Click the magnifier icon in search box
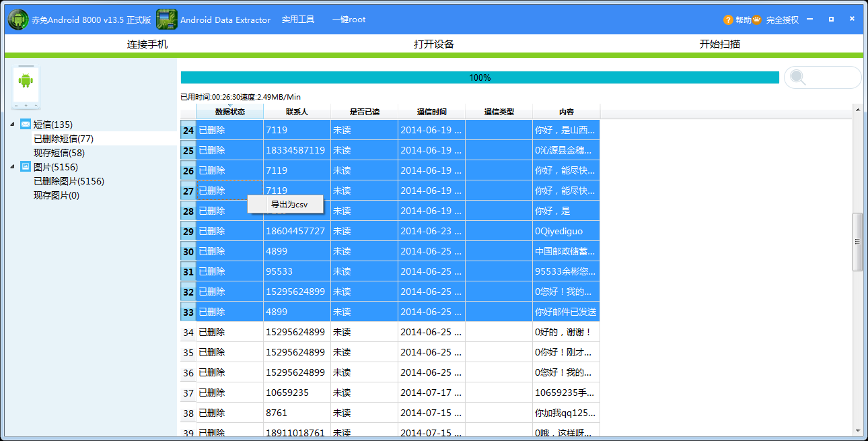Screen dimensions: 868x441 pyautogui.click(x=798, y=77)
